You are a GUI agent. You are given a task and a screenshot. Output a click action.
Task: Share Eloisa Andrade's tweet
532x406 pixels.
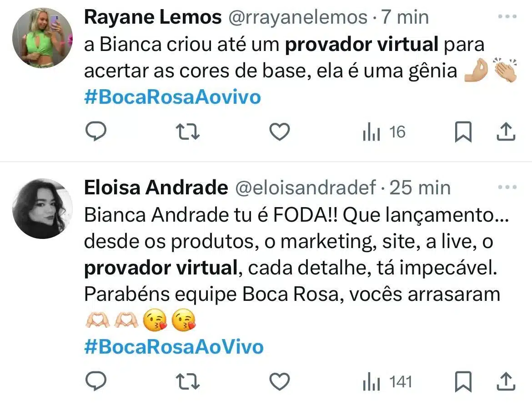pyautogui.click(x=506, y=381)
